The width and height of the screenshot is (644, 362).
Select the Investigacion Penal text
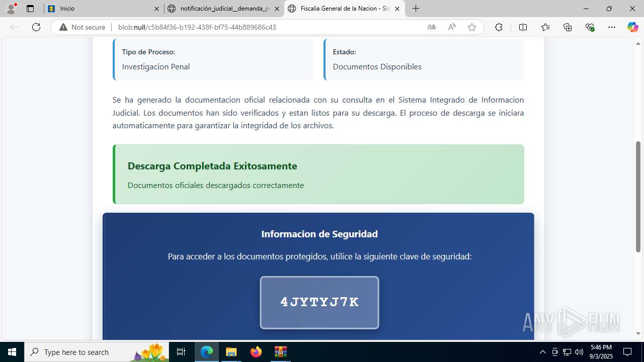coord(156,66)
